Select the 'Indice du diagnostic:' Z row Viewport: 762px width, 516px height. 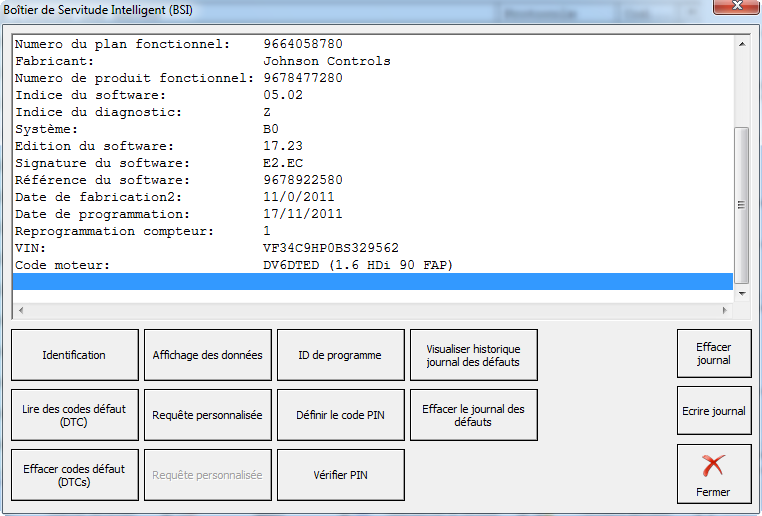point(373,112)
